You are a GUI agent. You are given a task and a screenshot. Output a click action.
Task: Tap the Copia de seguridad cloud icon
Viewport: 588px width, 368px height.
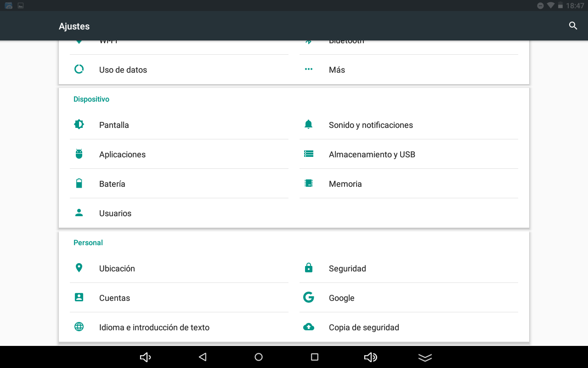pyautogui.click(x=309, y=327)
